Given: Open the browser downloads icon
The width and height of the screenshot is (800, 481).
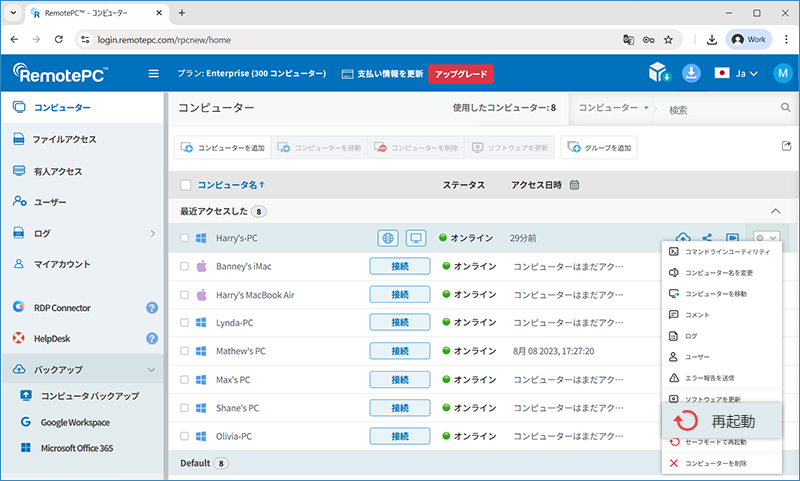Looking at the screenshot, I should pyautogui.click(x=712, y=40).
